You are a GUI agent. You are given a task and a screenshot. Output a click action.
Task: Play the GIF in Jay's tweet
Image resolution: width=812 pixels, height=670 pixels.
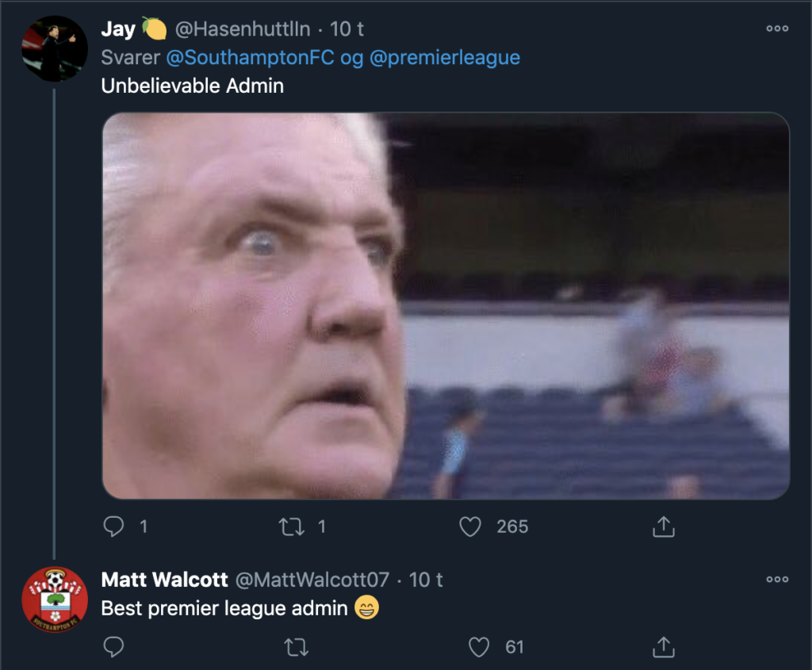click(446, 305)
